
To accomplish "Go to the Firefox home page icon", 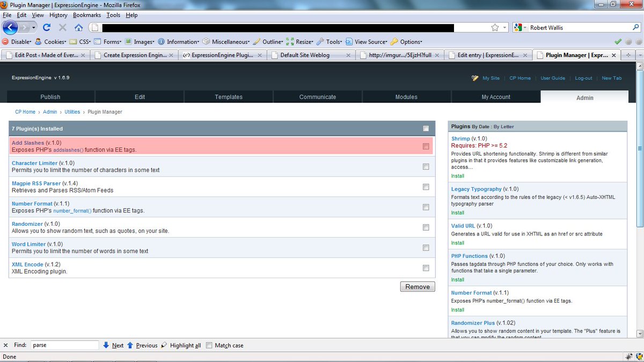I will (x=78, y=27).
